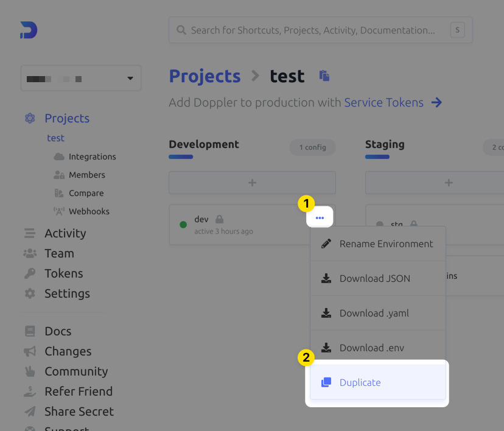Open Compare page
The width and height of the screenshot is (504, 431).
[x=86, y=193]
